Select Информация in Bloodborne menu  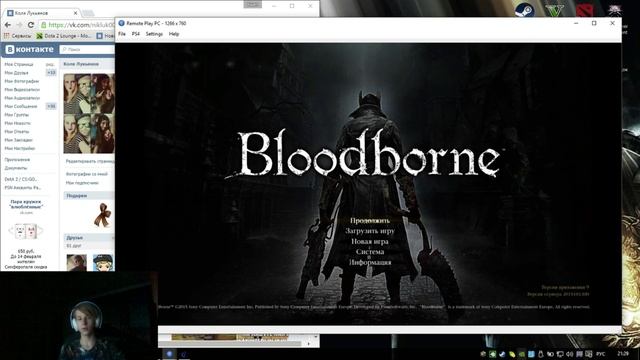[x=370, y=262]
